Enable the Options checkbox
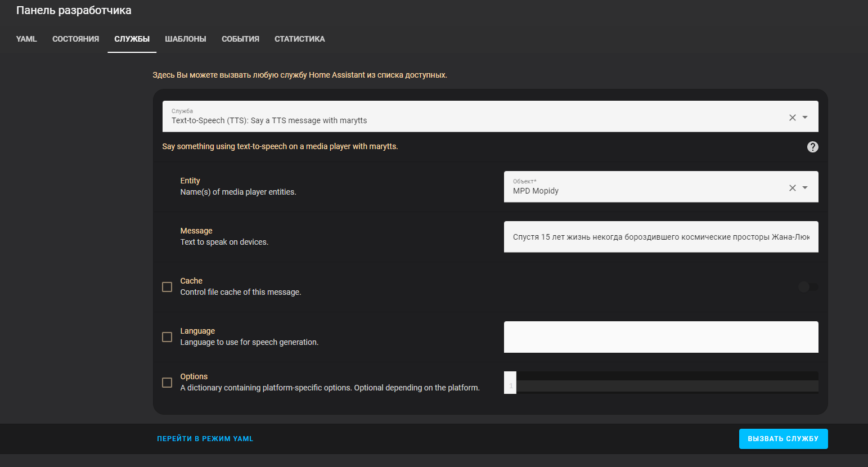 click(x=167, y=383)
